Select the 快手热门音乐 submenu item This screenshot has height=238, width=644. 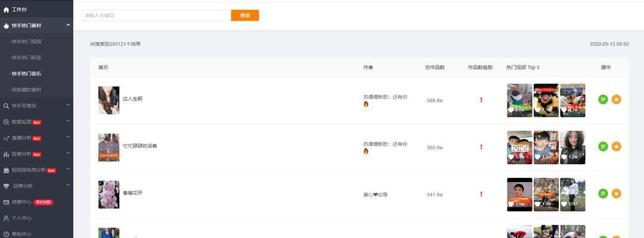(26, 74)
